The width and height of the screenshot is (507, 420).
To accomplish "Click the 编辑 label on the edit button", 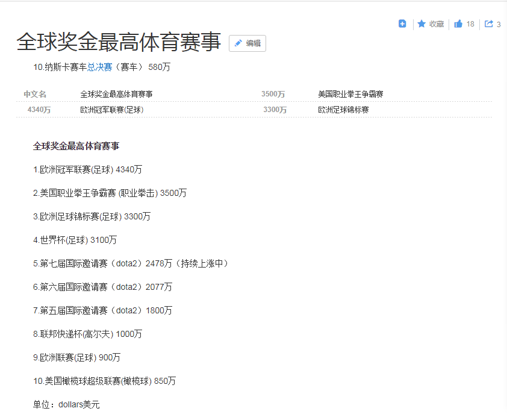I will click(x=253, y=43).
